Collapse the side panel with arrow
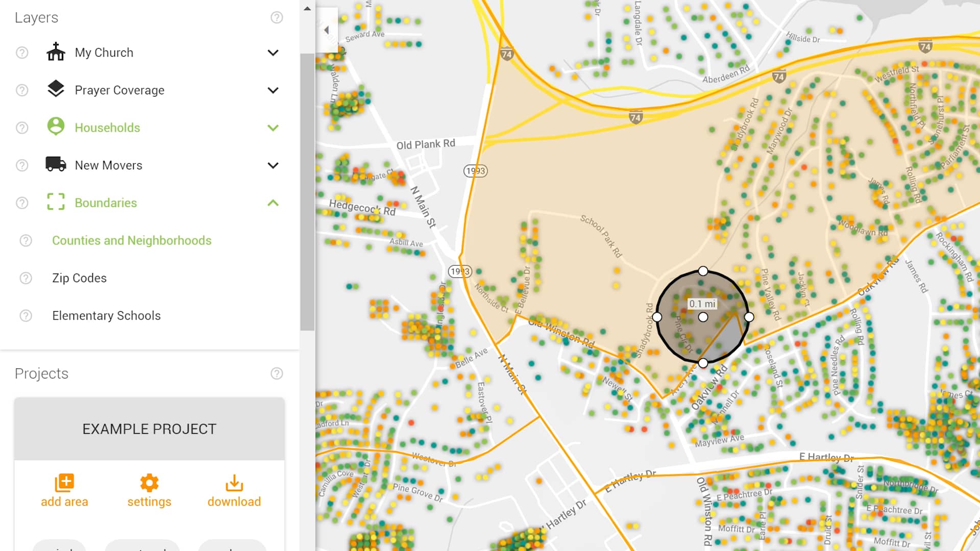Screen dimensions: 980x551 click(327, 30)
